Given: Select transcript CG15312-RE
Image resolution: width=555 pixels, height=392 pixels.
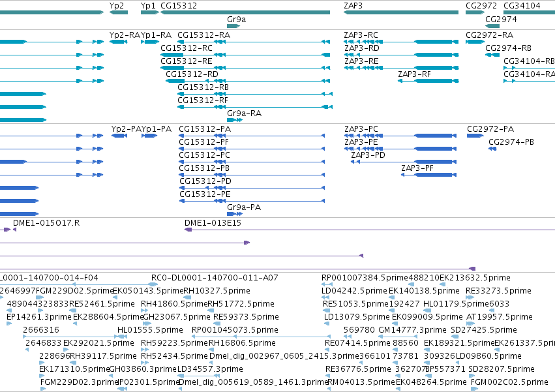Looking at the screenshot, I should [x=186, y=61].
